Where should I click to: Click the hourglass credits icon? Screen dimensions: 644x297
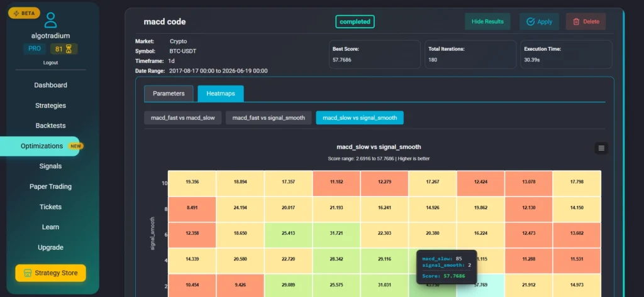(x=69, y=49)
